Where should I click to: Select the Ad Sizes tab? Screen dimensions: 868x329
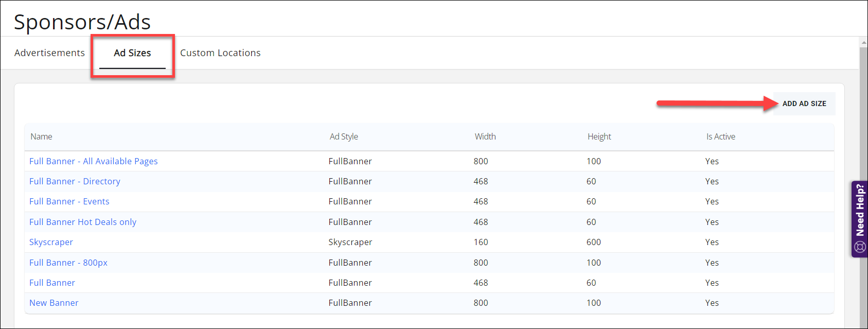[132, 53]
